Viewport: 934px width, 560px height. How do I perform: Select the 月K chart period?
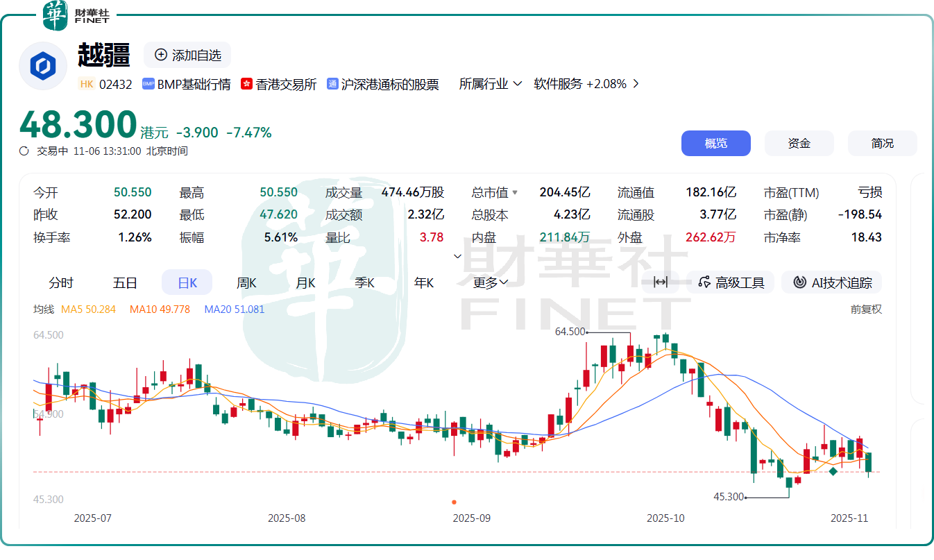305,282
